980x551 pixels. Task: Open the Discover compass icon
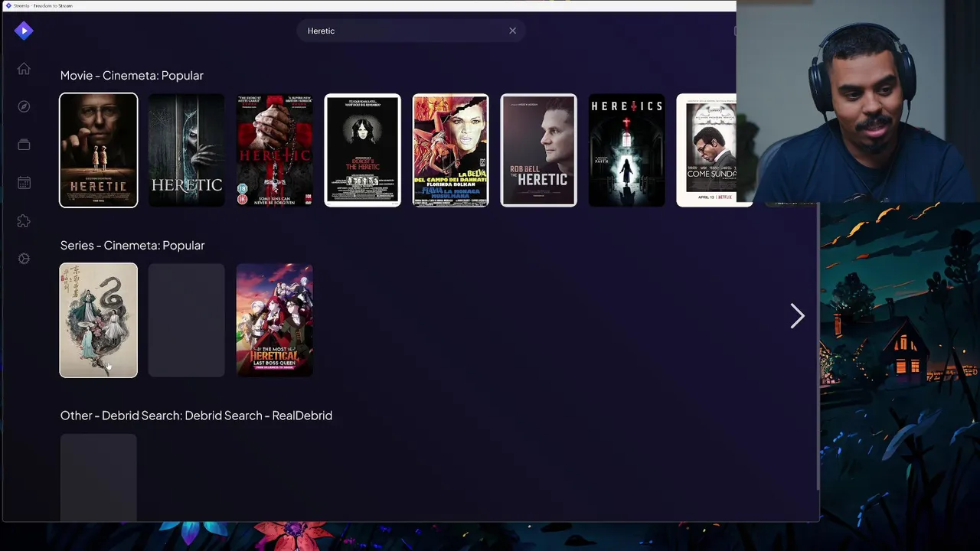pos(24,106)
